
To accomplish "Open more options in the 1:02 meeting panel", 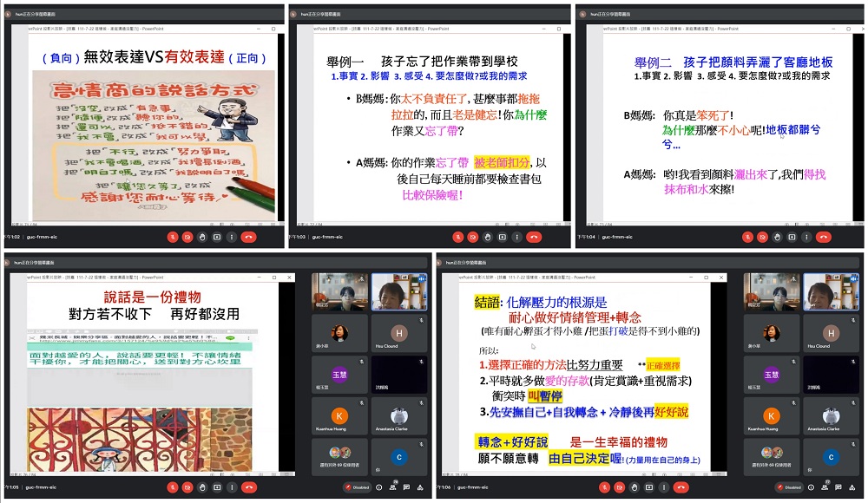I will (232, 237).
